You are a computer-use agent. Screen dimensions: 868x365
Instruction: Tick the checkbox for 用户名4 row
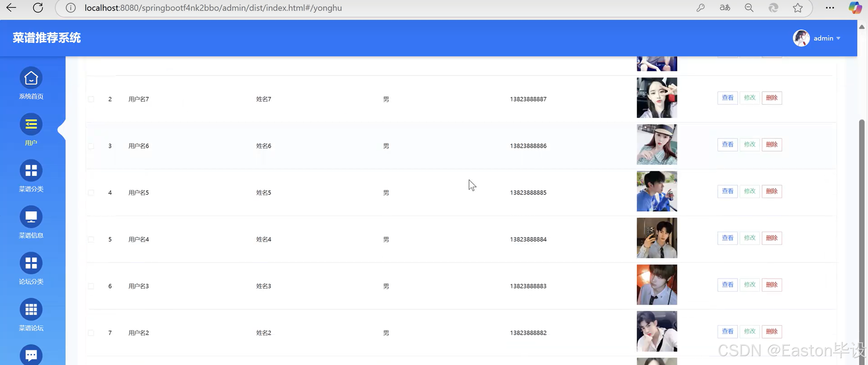coord(91,240)
